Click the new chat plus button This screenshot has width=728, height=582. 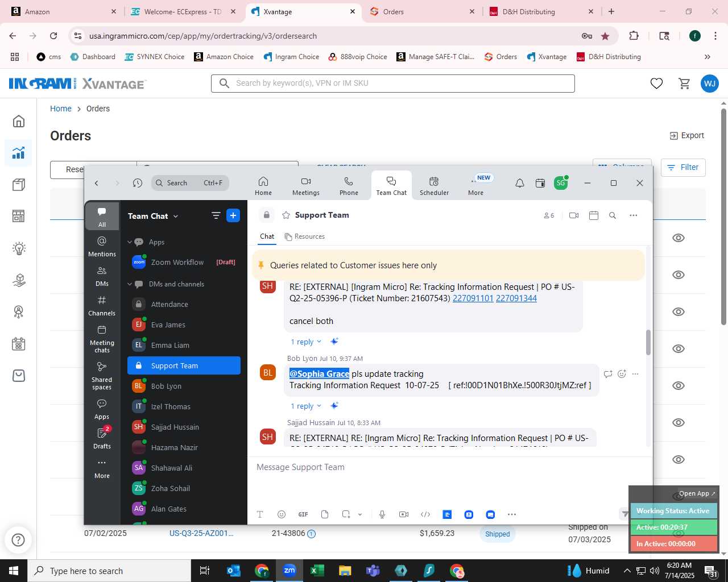click(233, 215)
